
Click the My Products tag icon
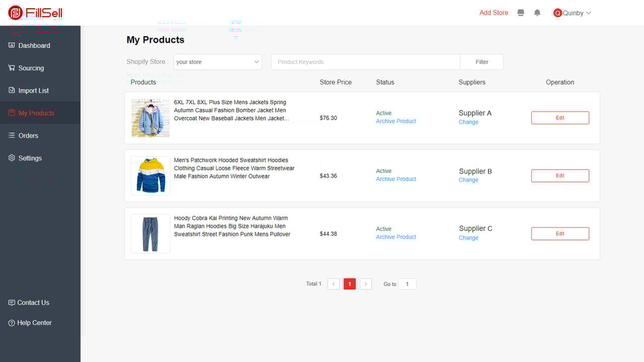12,113
